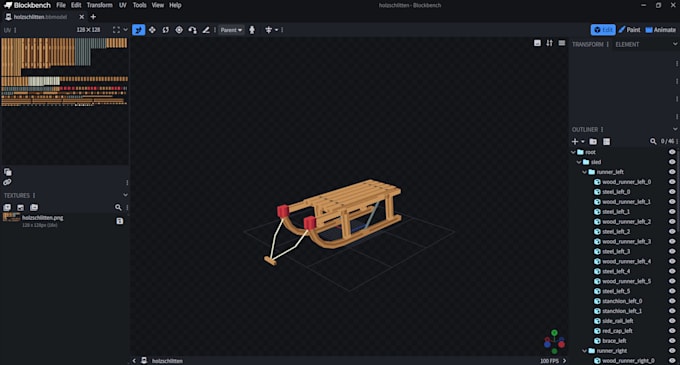This screenshot has width=680, height=365.
Task: Select the Vertex Snap tool
Action: point(193,30)
